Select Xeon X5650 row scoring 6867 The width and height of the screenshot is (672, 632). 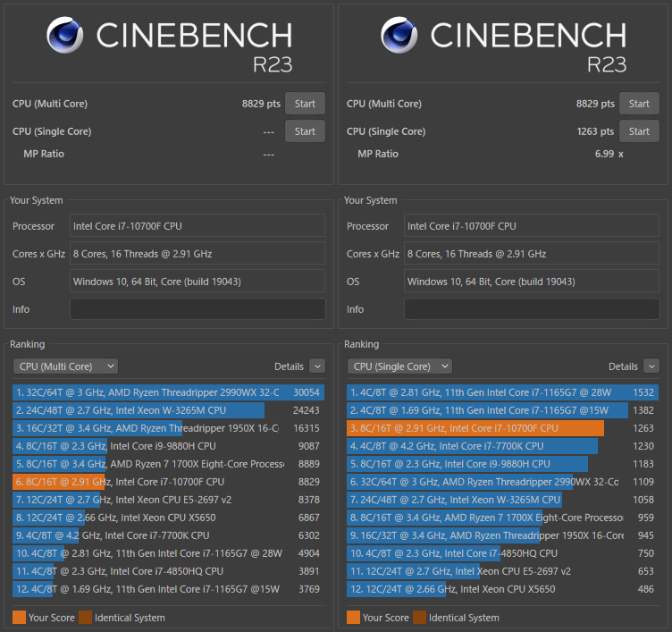coord(168,518)
